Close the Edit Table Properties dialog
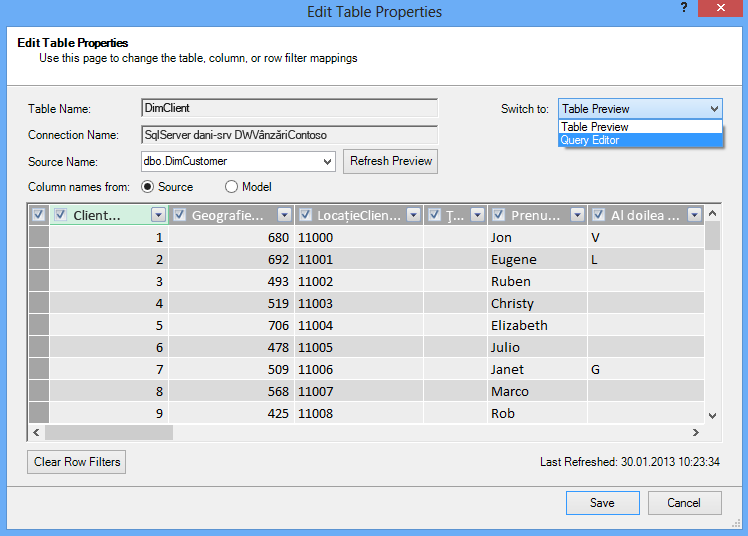The width and height of the screenshot is (748, 536). [x=720, y=8]
